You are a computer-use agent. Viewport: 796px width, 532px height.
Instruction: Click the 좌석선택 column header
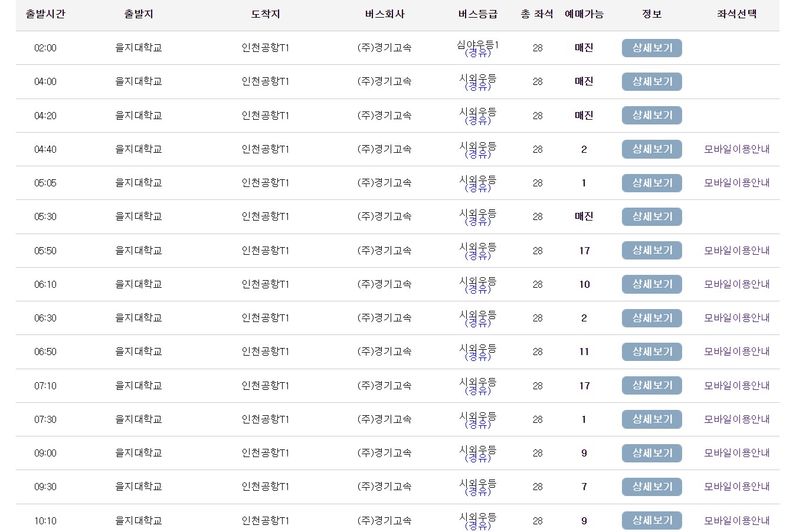point(737,14)
